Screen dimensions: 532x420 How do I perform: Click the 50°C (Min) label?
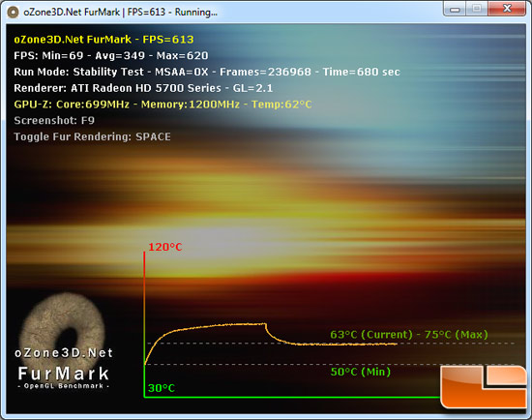coord(361,372)
